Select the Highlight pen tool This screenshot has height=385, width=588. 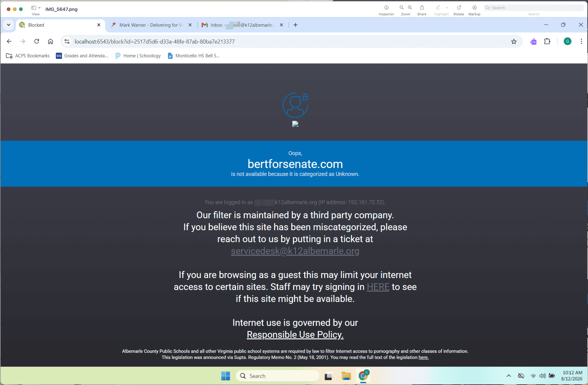click(438, 8)
